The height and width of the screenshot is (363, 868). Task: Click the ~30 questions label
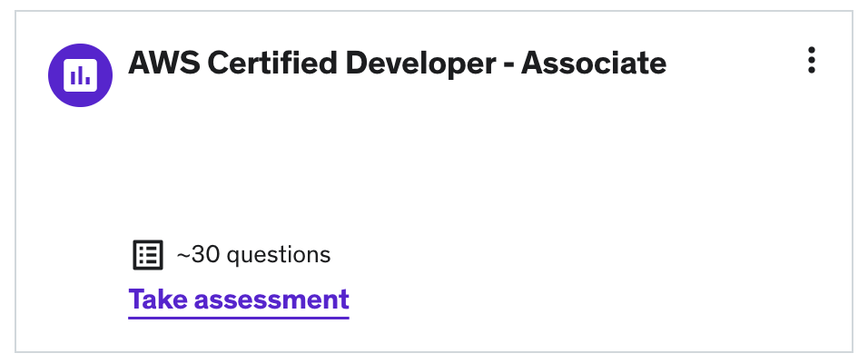point(253,255)
